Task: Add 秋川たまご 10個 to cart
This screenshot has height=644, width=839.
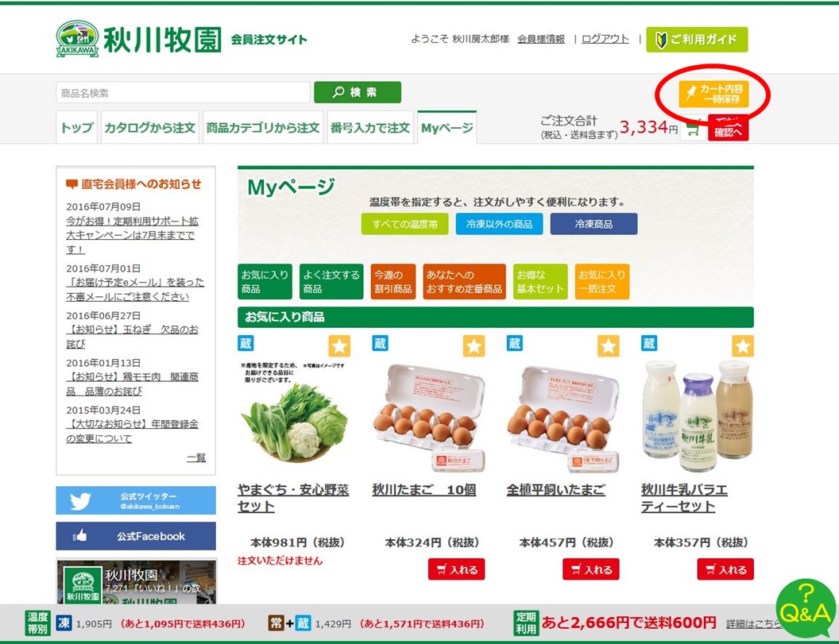Action: pyautogui.click(x=456, y=569)
